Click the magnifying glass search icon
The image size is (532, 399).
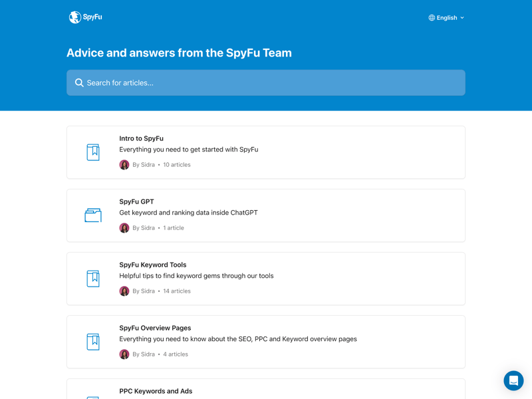point(79,83)
